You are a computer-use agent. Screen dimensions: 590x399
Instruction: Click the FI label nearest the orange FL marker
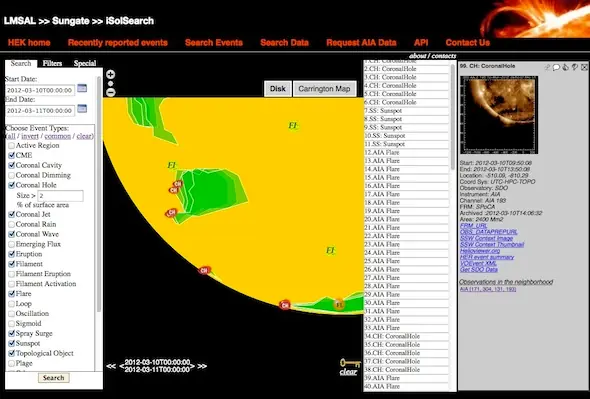point(330,250)
